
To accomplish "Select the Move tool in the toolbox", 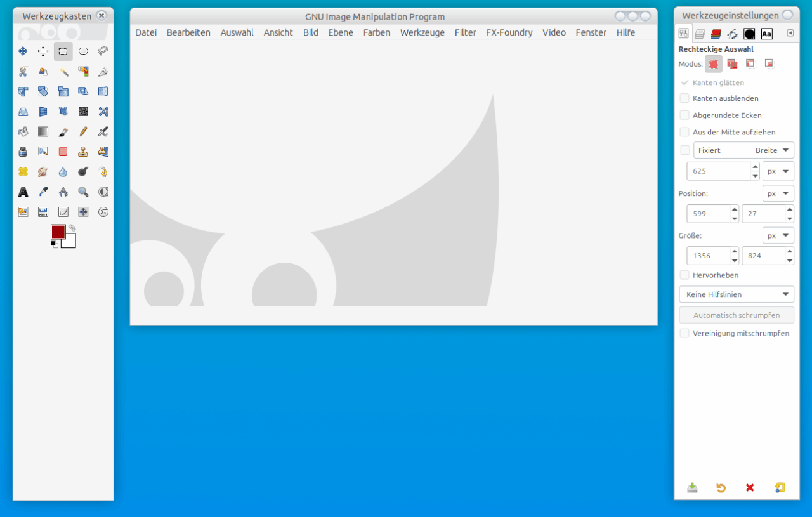I will pyautogui.click(x=23, y=51).
